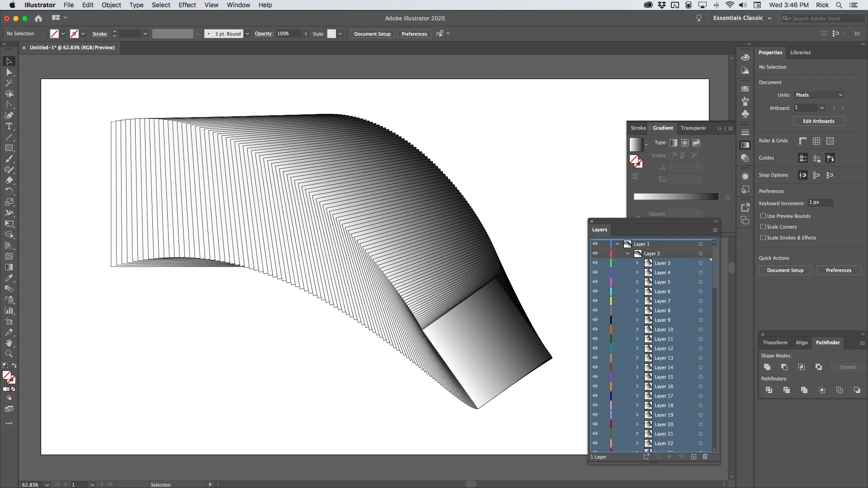The image size is (868, 488).
Task: Click the Edit Artboards button
Action: [818, 121]
